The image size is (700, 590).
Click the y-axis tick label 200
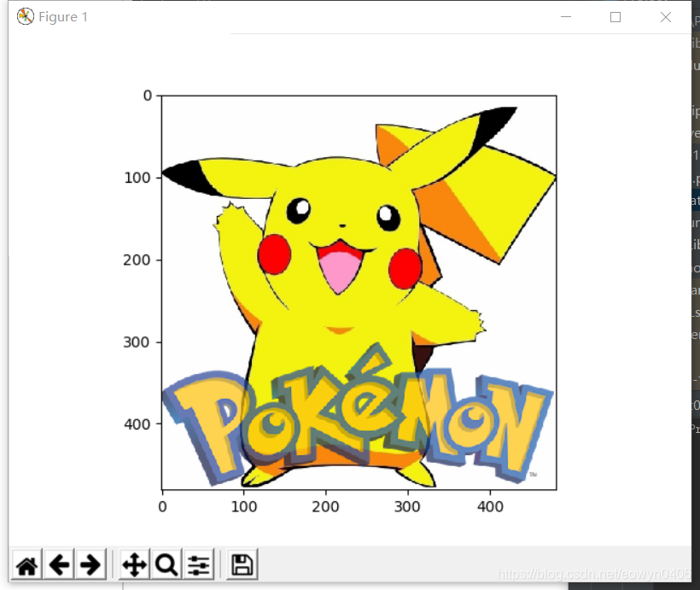coord(137,260)
